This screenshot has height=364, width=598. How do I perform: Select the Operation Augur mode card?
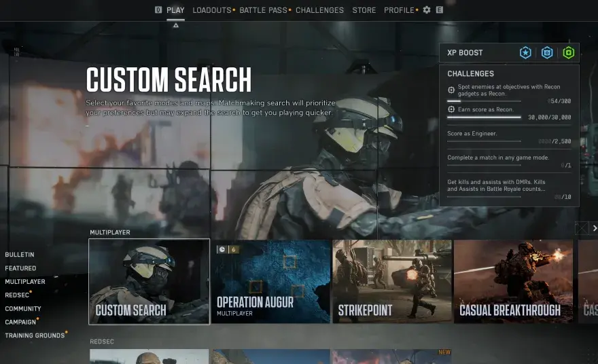270,282
